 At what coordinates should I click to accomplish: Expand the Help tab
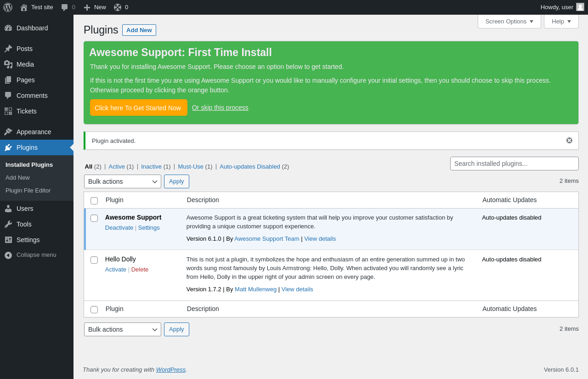(561, 21)
